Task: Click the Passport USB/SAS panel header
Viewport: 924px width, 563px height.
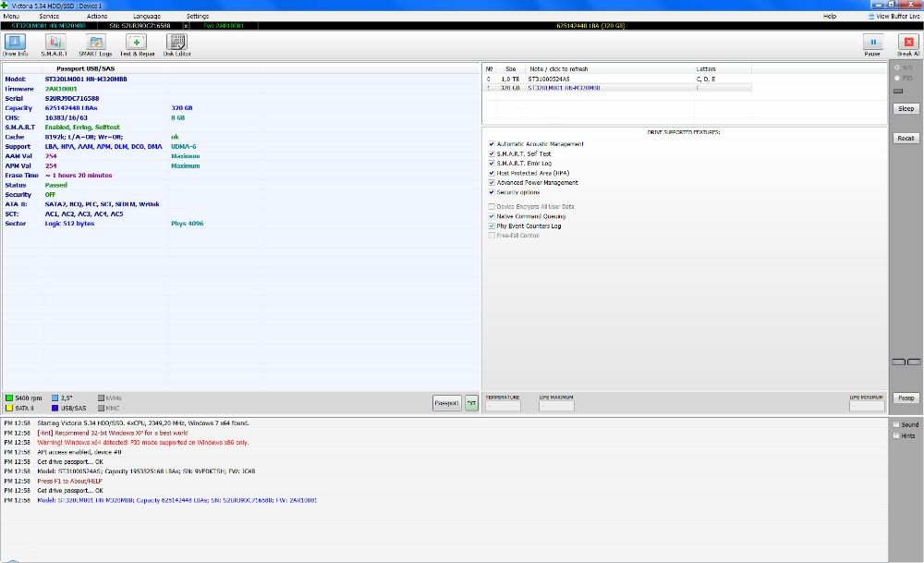Action: [x=85, y=69]
